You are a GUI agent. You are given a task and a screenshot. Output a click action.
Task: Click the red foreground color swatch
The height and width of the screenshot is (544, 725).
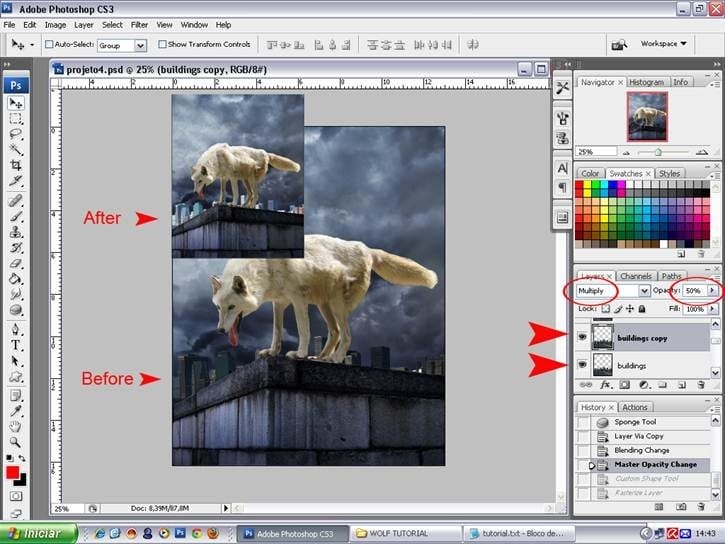12,472
